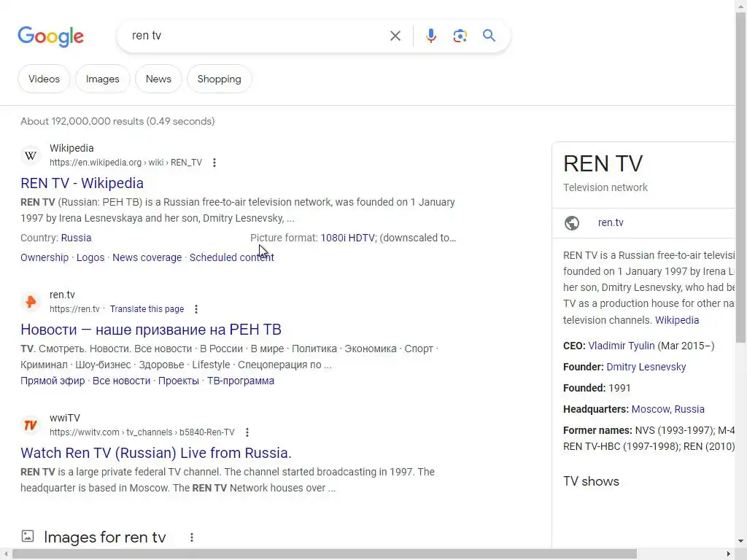The height and width of the screenshot is (560, 747).
Task: Clear the search box with X icon
Action: (395, 36)
